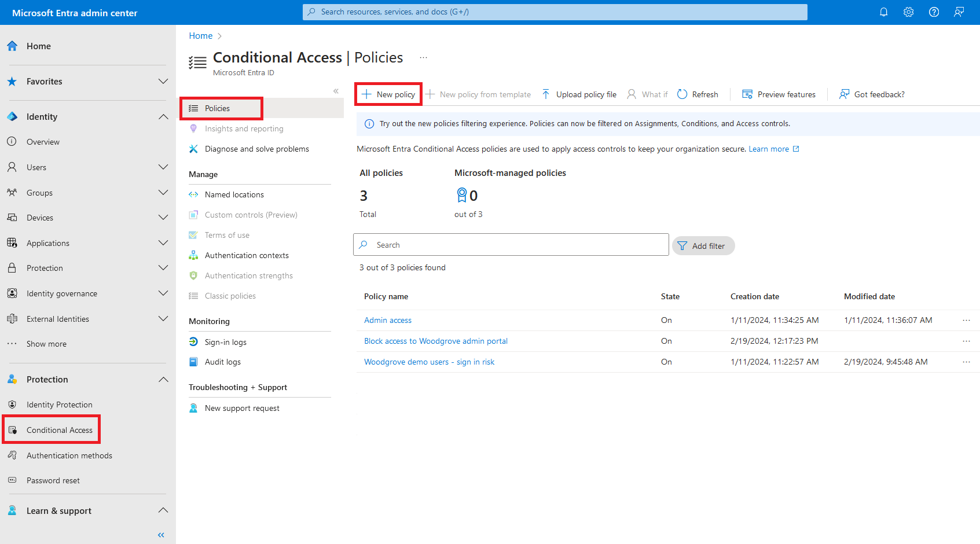Image resolution: width=980 pixels, height=544 pixels.
Task: Click the Upload policy file icon
Action: coord(546,94)
